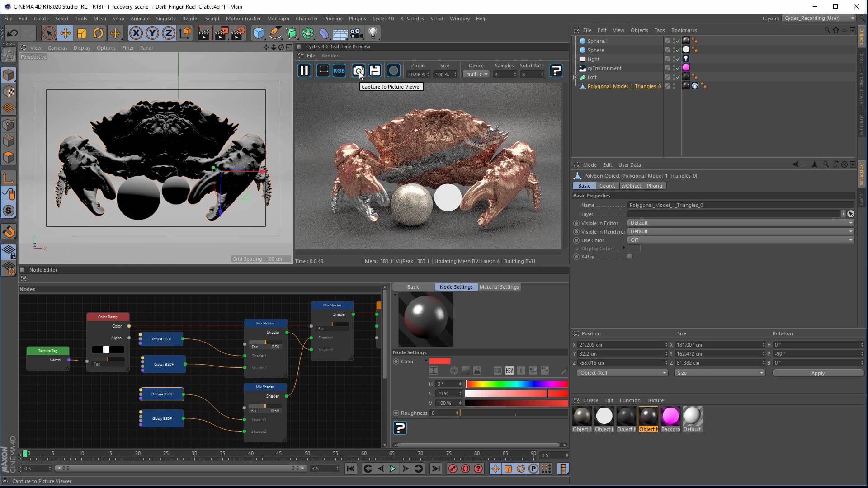Click the Save render floppy icon
The height and width of the screenshot is (488, 868).
375,70
